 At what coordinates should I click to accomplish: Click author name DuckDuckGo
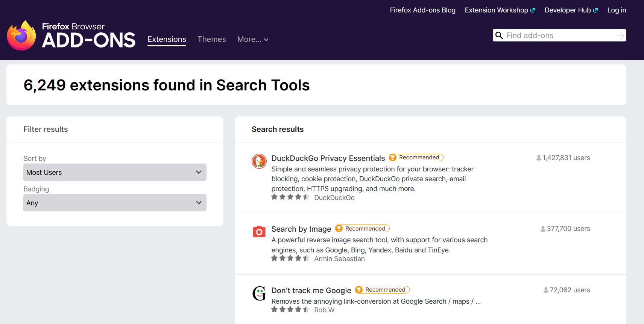(x=334, y=198)
